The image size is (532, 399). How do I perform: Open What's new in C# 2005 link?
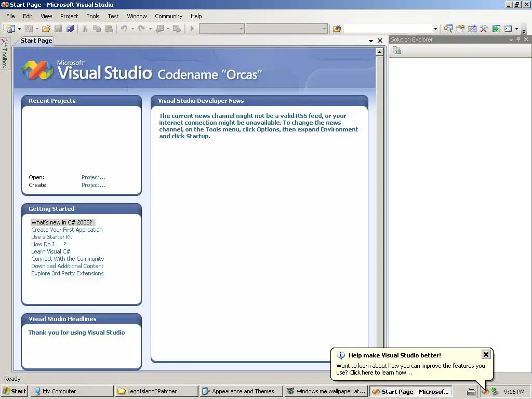point(62,222)
